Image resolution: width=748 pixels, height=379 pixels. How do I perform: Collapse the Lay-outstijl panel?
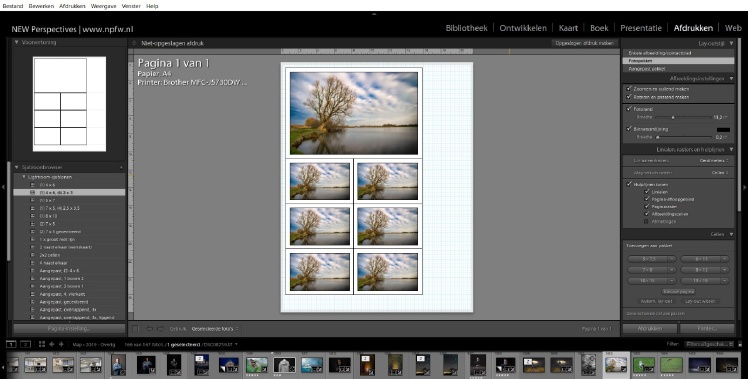point(731,43)
